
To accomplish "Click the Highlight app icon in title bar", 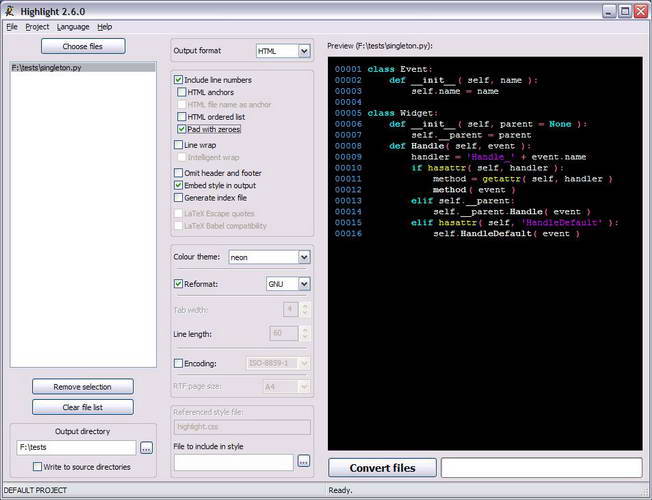I will pyautogui.click(x=9, y=11).
